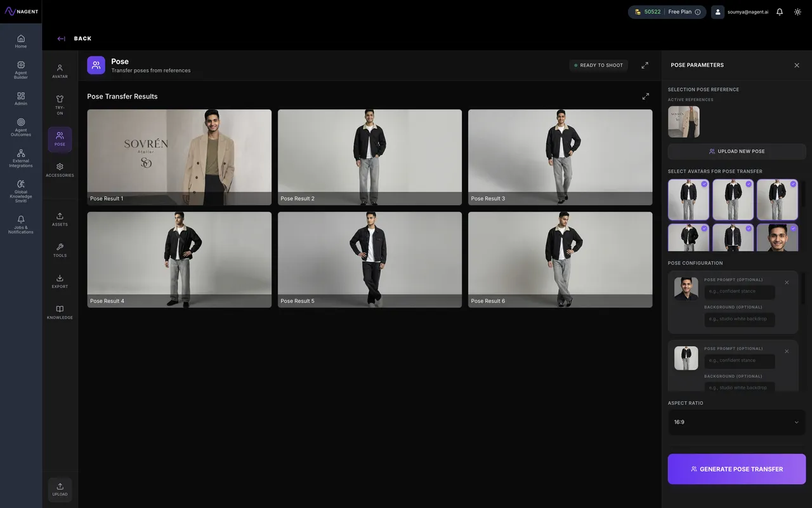Open the Export panel icon
Screen dimensions: 812x508
[x=60, y=281]
